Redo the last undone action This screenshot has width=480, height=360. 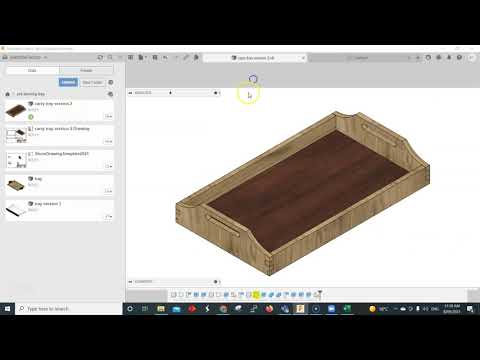(x=176, y=58)
